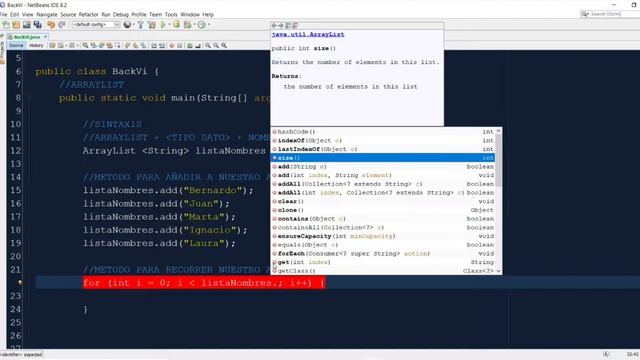Open the Help menu
The height and width of the screenshot is (360, 640).
pos(208,14)
